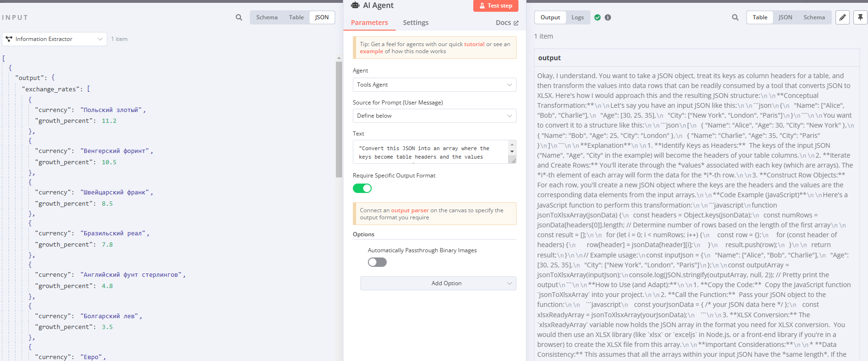
Task: Open the example link in tip
Action: click(372, 51)
